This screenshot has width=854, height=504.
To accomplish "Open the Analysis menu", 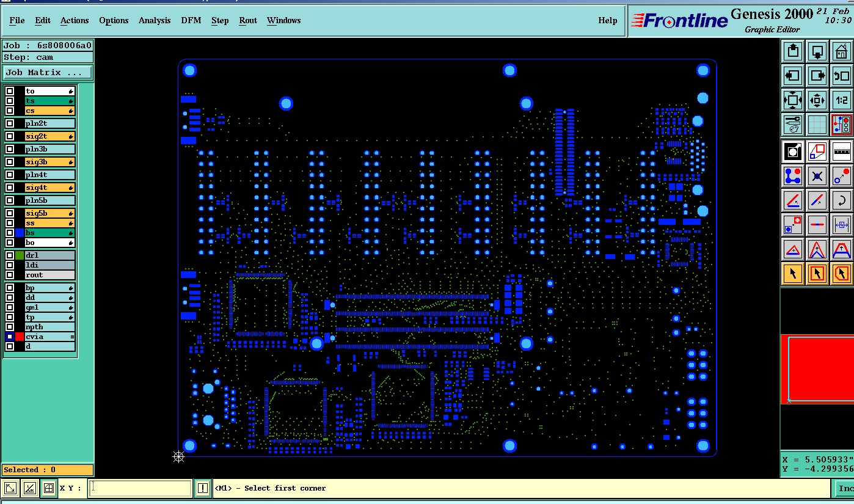I will click(155, 20).
